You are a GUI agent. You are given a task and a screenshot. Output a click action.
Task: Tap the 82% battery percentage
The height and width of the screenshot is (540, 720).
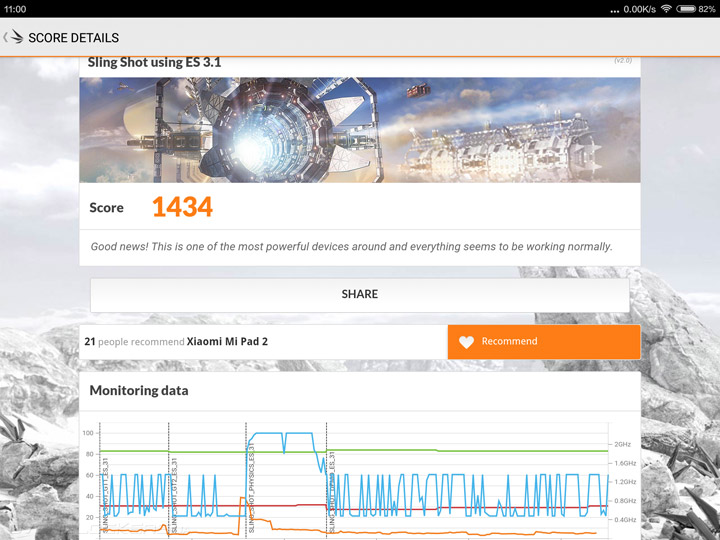(x=707, y=9)
